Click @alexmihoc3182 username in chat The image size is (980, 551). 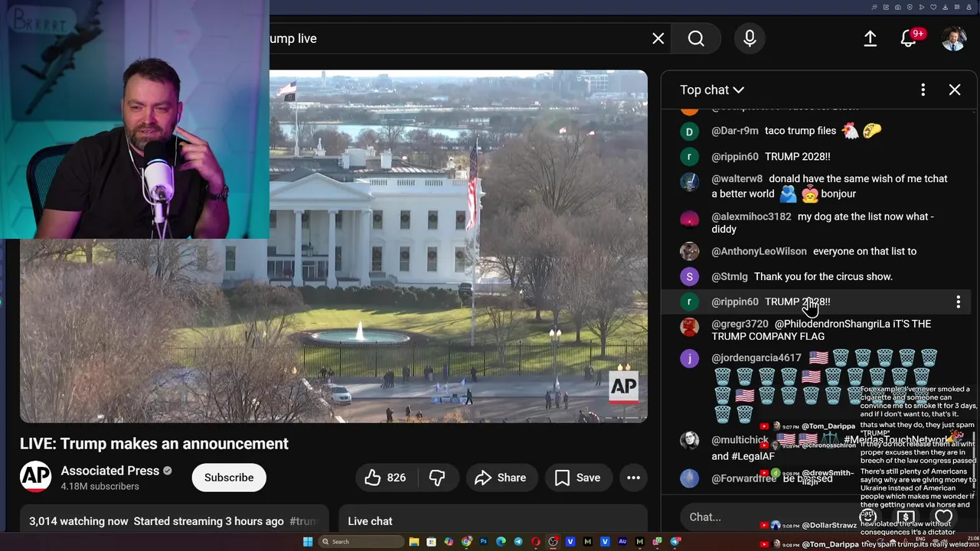(x=751, y=217)
